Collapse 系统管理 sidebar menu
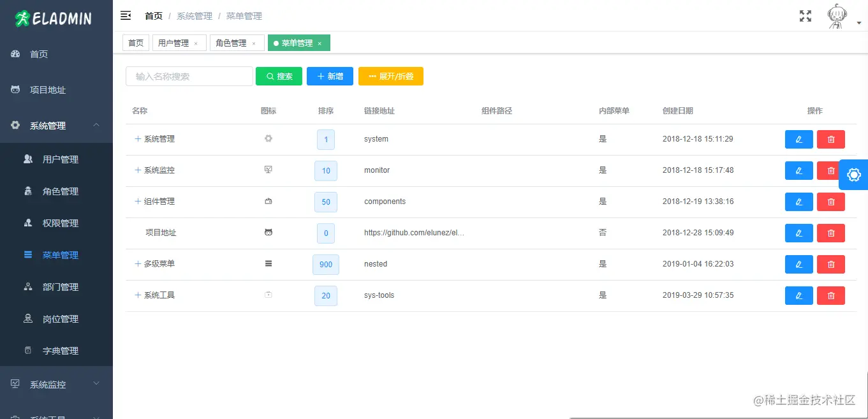This screenshot has width=868, height=419. pyautogui.click(x=56, y=126)
